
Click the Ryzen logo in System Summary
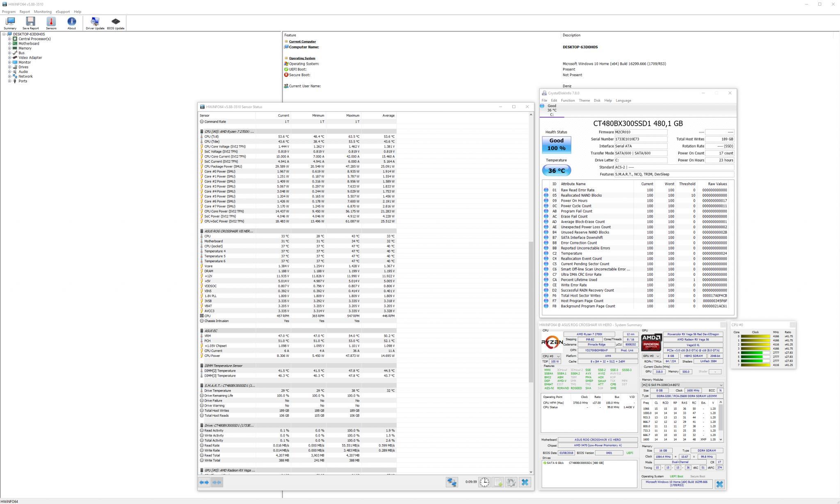coord(552,343)
